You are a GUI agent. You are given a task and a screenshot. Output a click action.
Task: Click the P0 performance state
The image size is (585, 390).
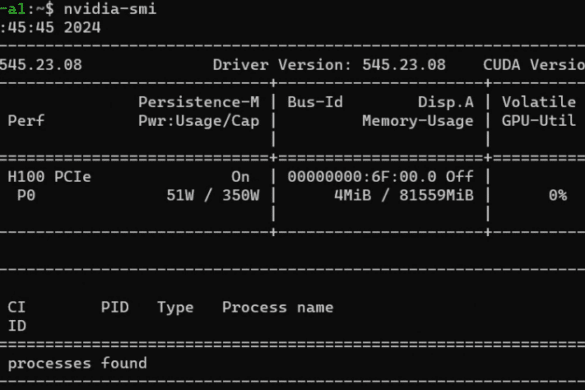[26, 195]
